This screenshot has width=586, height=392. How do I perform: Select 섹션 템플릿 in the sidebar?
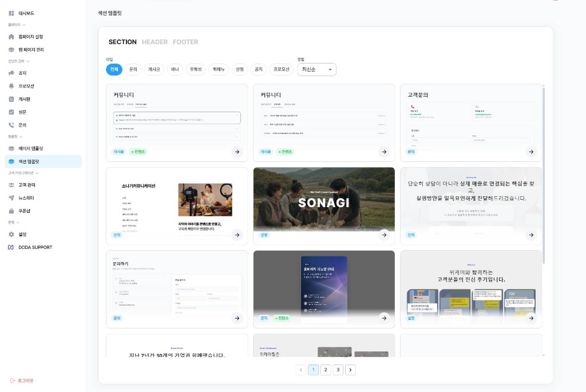coord(42,161)
